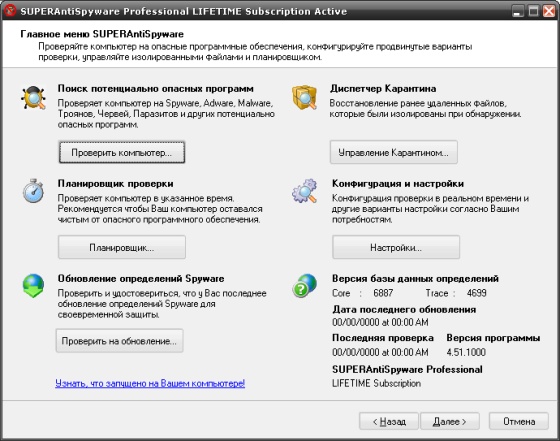Open Настройки preferences button
Image resolution: width=560 pixels, height=441 pixels.
pyautogui.click(x=396, y=247)
